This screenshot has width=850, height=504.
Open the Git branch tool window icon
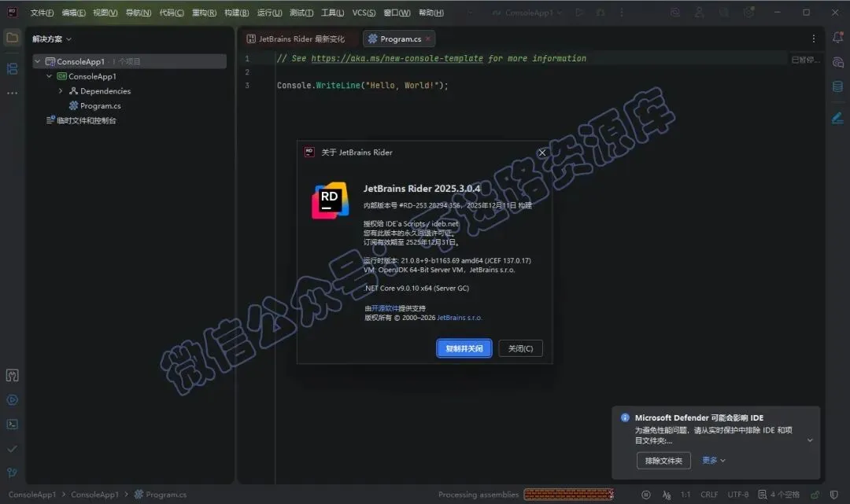(x=12, y=473)
